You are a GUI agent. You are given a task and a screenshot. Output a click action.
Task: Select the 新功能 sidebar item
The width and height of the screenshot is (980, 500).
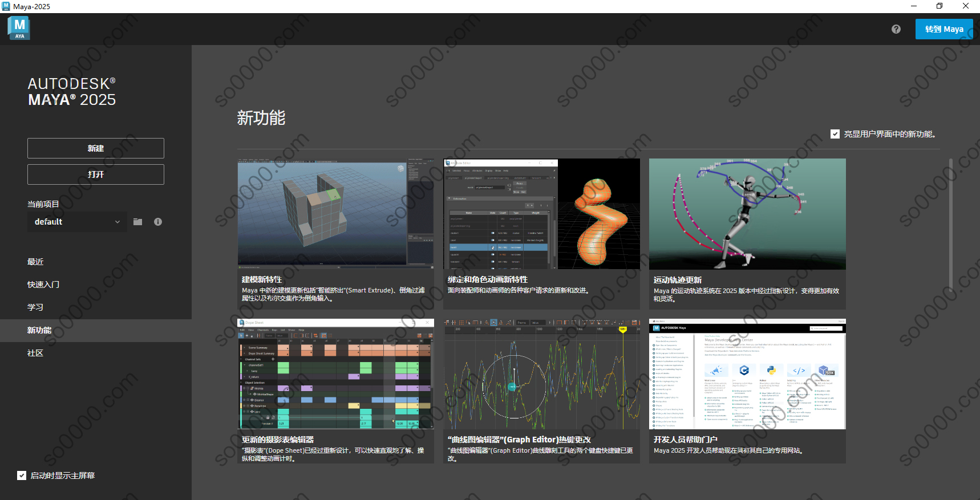(96, 330)
